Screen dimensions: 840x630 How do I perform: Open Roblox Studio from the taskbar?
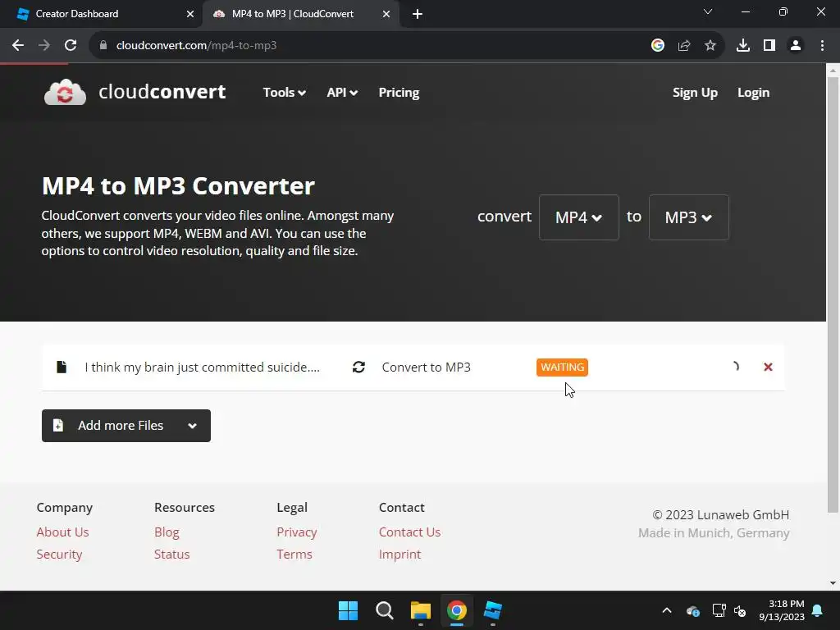click(x=493, y=610)
